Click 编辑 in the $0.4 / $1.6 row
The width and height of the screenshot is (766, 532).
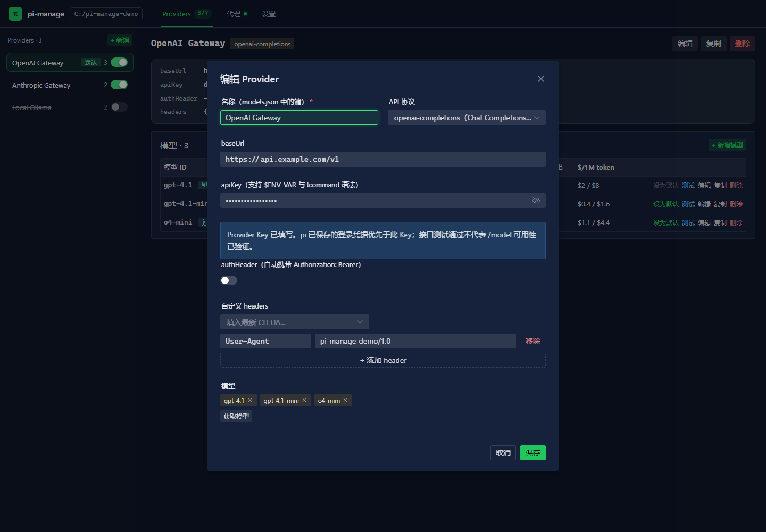704,204
